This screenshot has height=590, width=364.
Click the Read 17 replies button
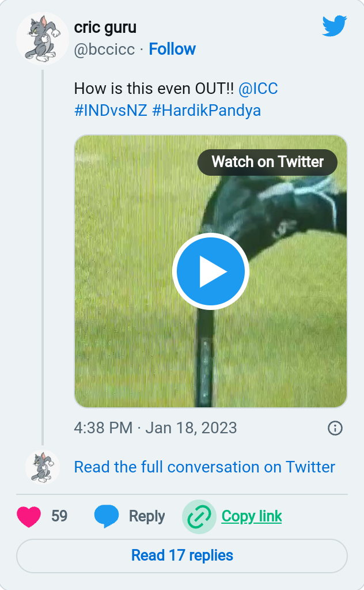click(x=182, y=555)
